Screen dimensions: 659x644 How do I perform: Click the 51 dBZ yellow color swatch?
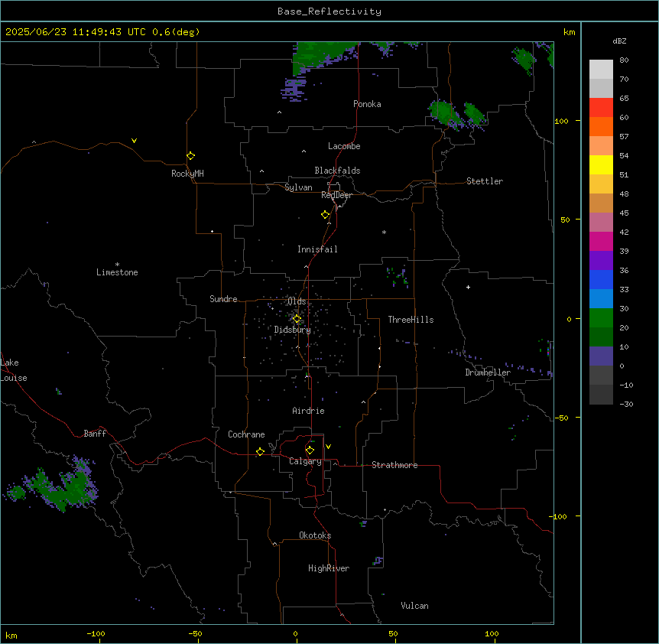point(601,164)
